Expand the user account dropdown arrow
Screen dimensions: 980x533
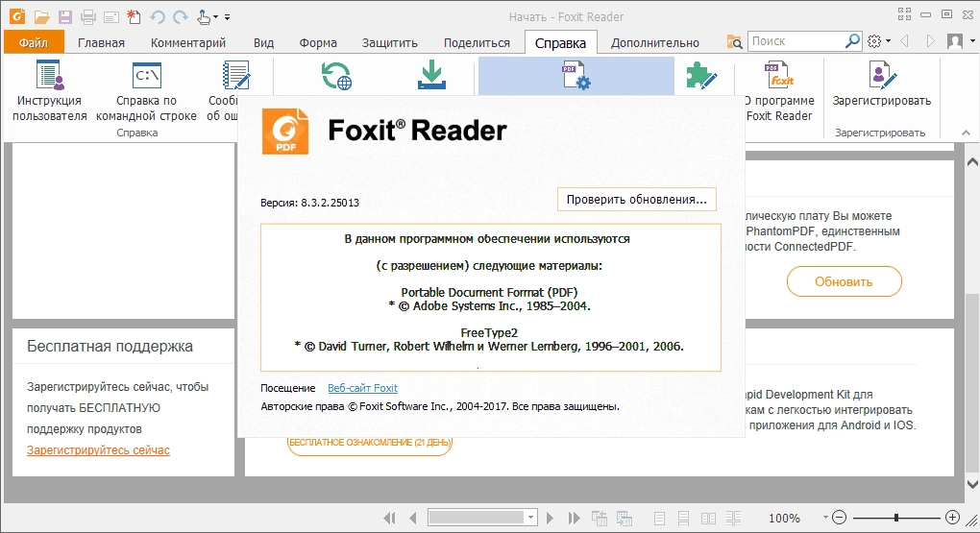[x=972, y=41]
